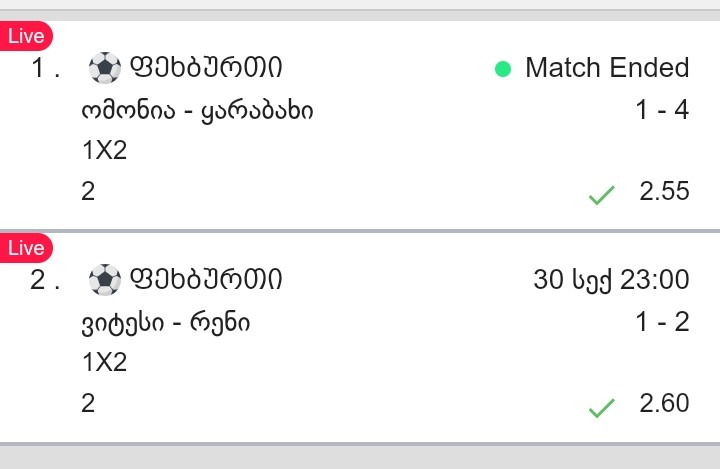Click the 1X2 market label in second bet
This screenshot has width=720, height=469.
tap(105, 363)
